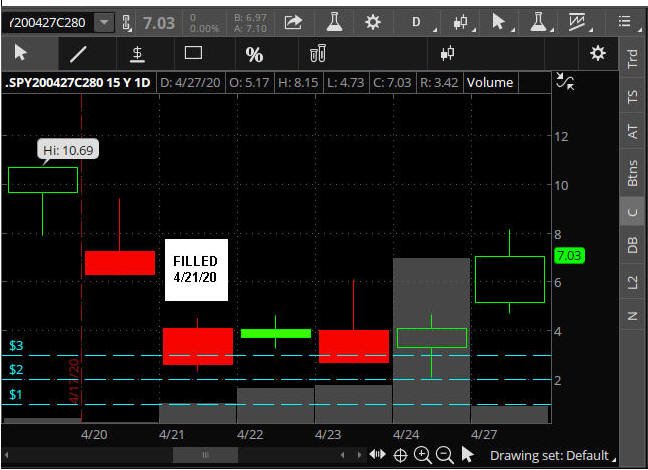648x470 pixels.
Task: Select the rectangle drawing tool
Action: click(193, 53)
